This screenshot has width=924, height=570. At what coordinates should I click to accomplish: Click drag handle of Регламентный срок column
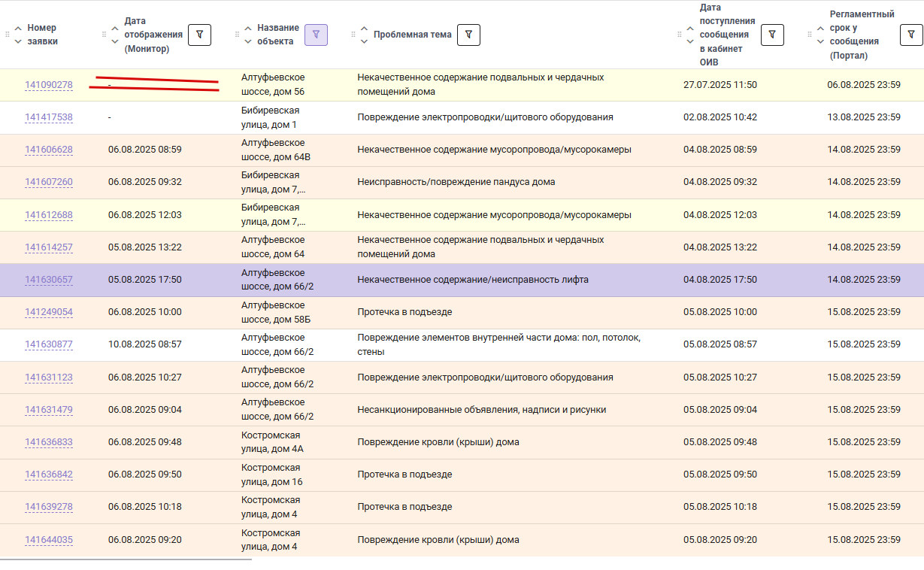[x=810, y=35]
